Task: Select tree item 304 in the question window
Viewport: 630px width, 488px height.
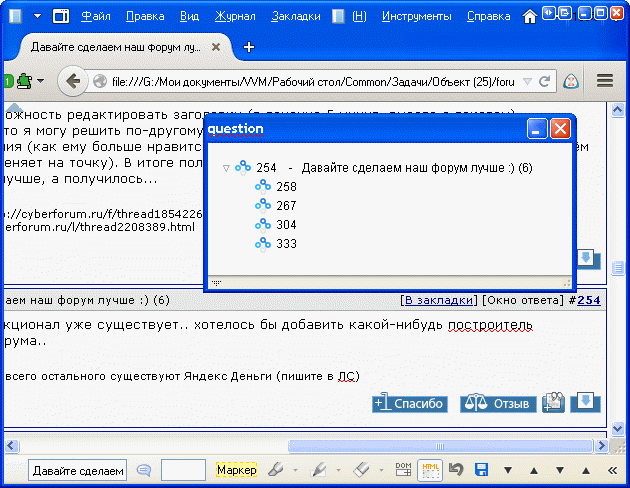Action: [x=286, y=224]
